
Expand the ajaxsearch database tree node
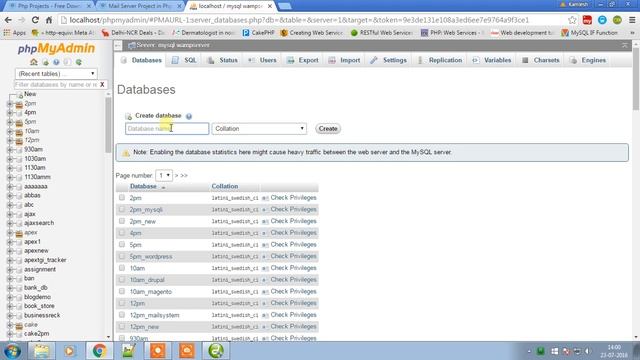tap(10, 223)
